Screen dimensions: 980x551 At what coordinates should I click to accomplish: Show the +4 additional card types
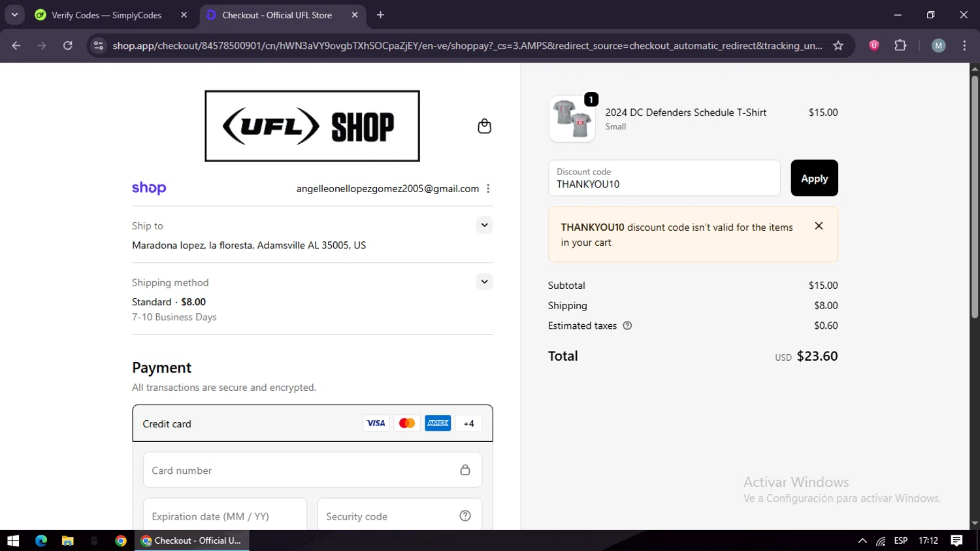point(468,423)
